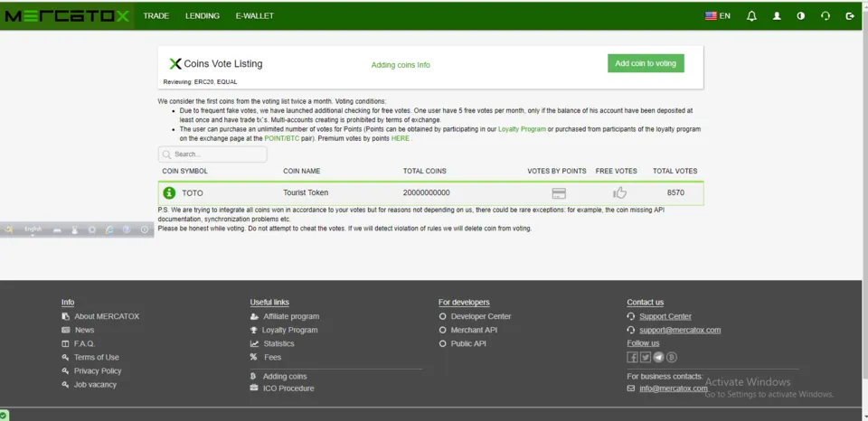Click the Add coin to voting button
This screenshot has width=868, height=421.
pos(646,63)
